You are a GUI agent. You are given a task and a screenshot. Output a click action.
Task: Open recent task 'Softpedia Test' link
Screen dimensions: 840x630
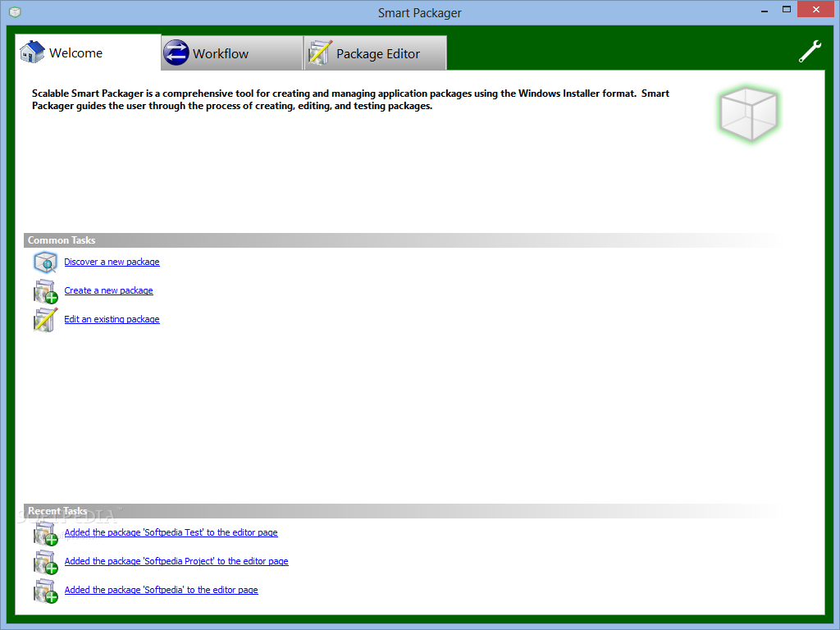click(x=171, y=532)
